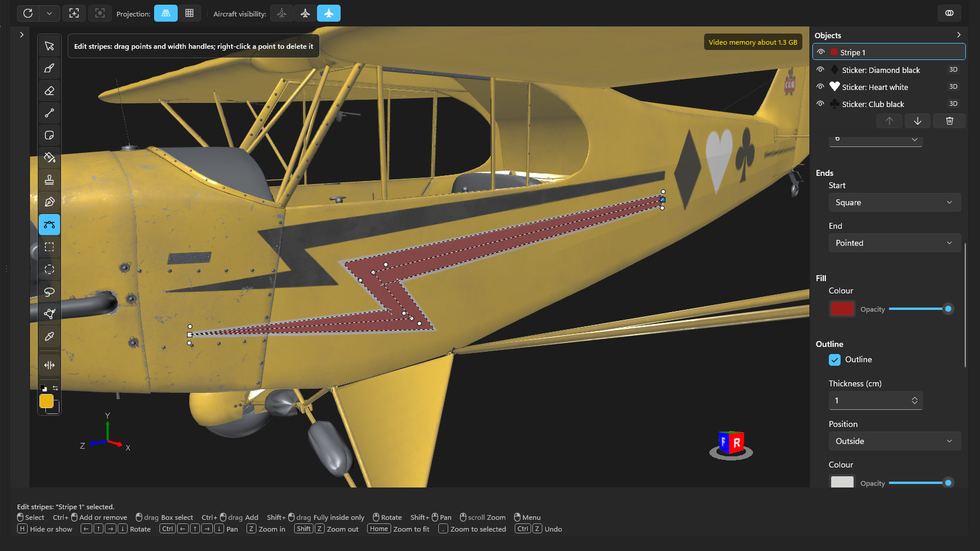Screen dimensions: 980x551
Task: Select the eyedropper colour picker tool
Action: (49, 336)
